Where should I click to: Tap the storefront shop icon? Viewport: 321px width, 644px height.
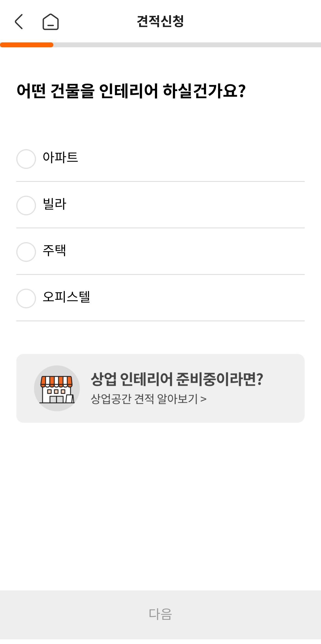coord(57,388)
